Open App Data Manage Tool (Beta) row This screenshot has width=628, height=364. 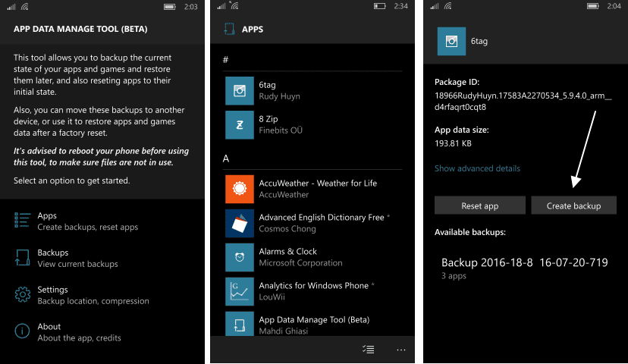click(313, 324)
